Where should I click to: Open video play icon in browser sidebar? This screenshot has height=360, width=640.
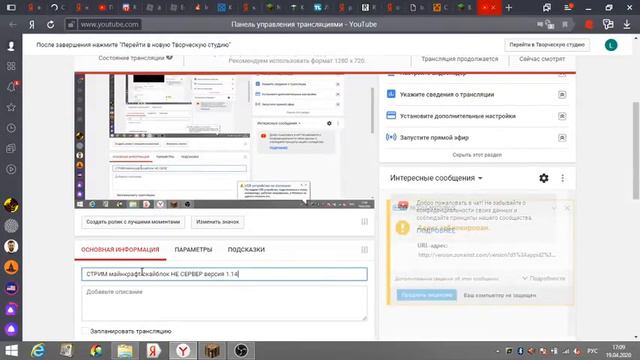[x=11, y=169]
